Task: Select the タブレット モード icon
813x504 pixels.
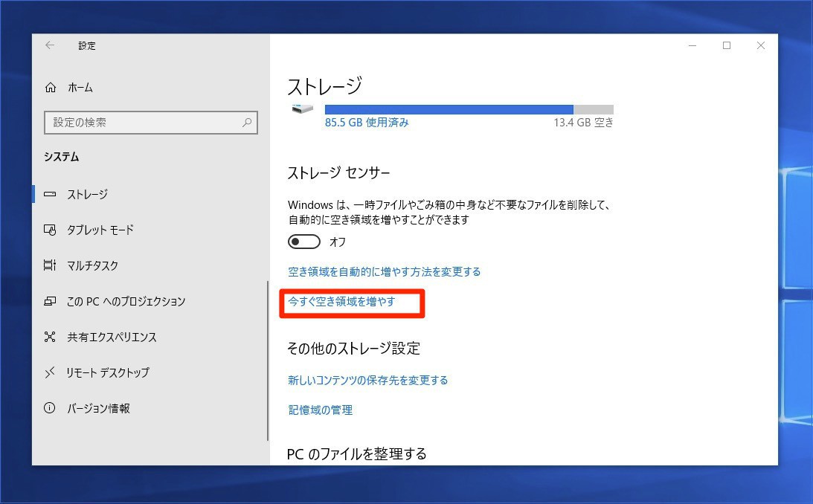Action: click(50, 230)
